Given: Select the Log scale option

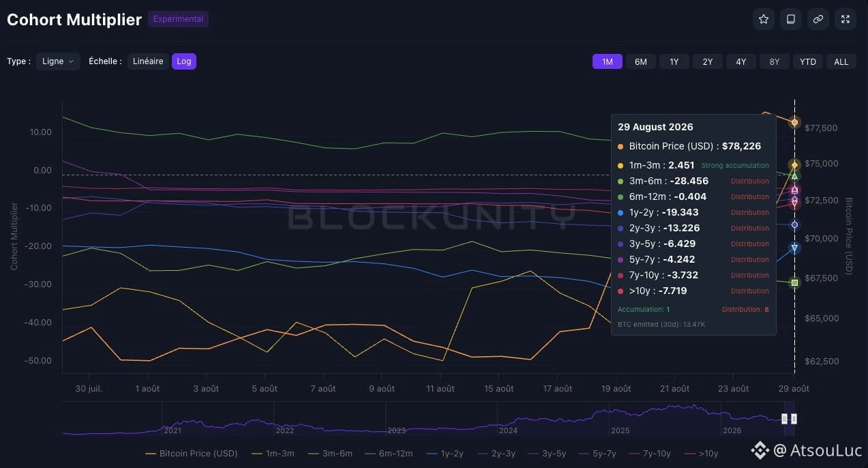Looking at the screenshot, I should click(184, 61).
